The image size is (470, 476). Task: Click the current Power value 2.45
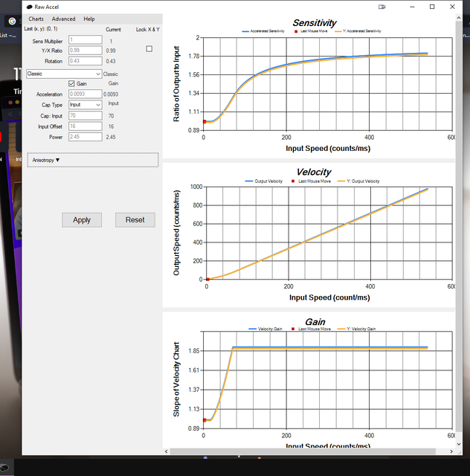click(111, 137)
